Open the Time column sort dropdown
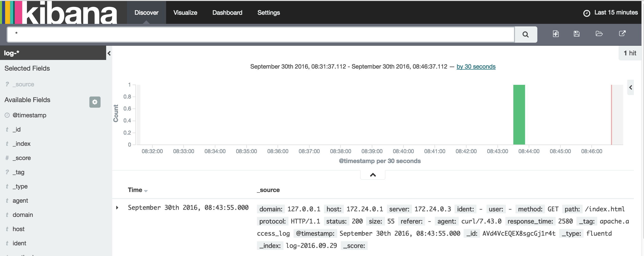Screen dimensions: 644x256 click(x=146, y=190)
